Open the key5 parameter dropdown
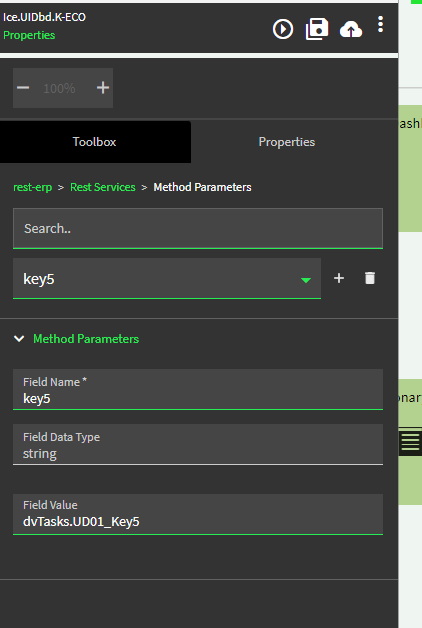The height and width of the screenshot is (628, 422). click(167, 279)
